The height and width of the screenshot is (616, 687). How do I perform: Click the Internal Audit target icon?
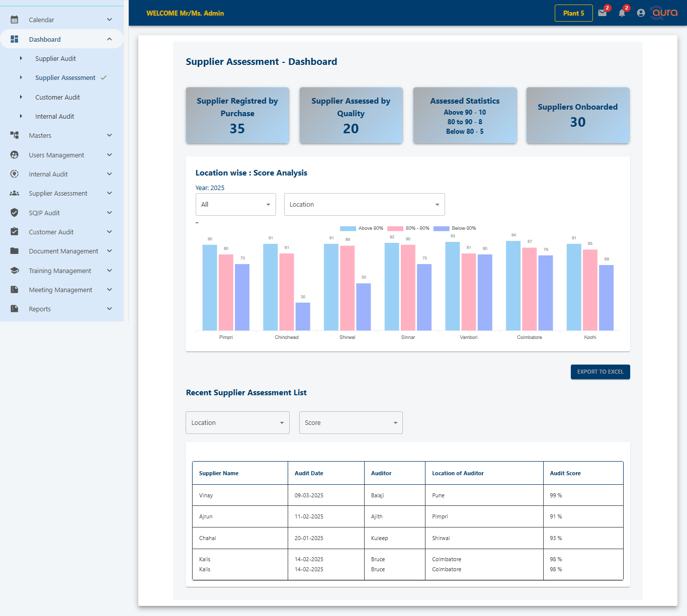pyautogui.click(x=15, y=174)
